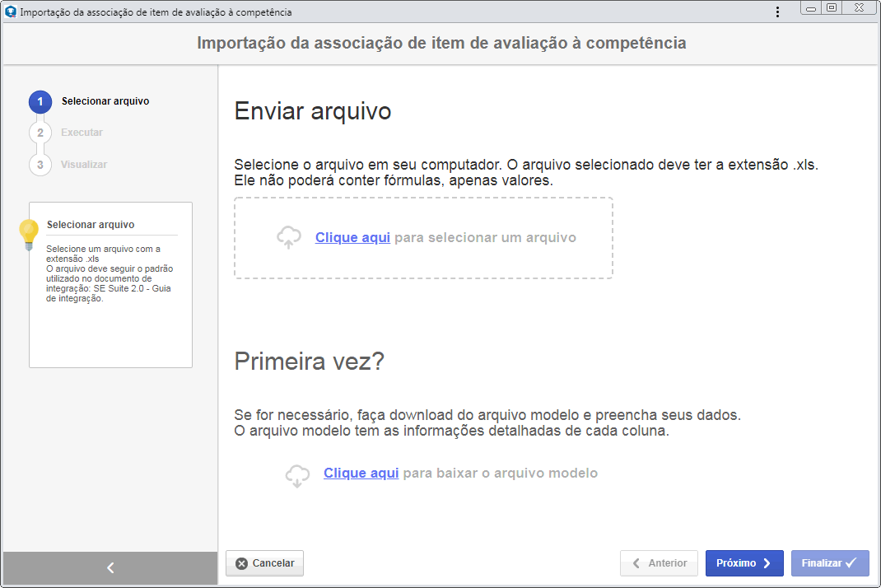Click the upload cloud icon

tap(289, 237)
